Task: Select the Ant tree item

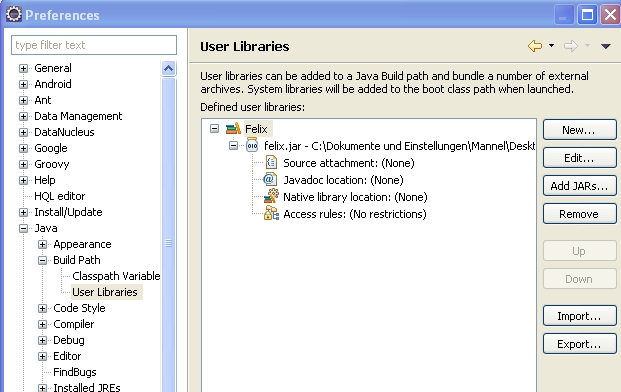Action: coord(43,100)
